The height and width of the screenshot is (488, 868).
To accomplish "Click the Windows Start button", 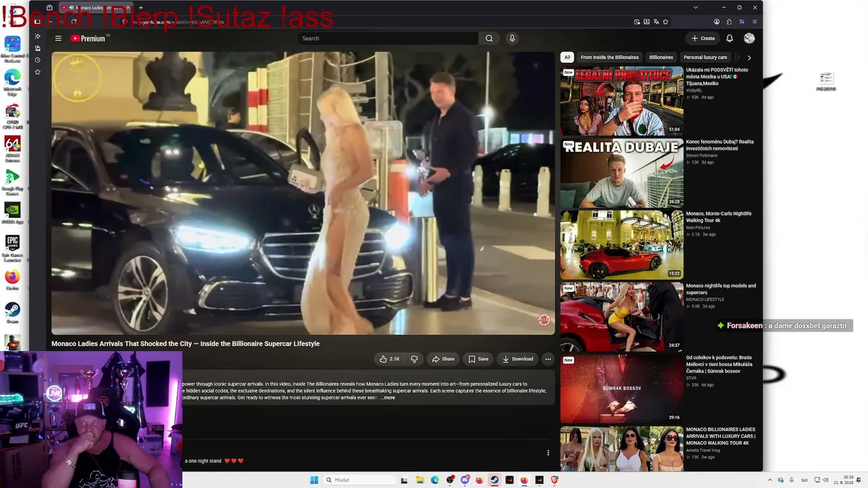I will click(x=314, y=480).
